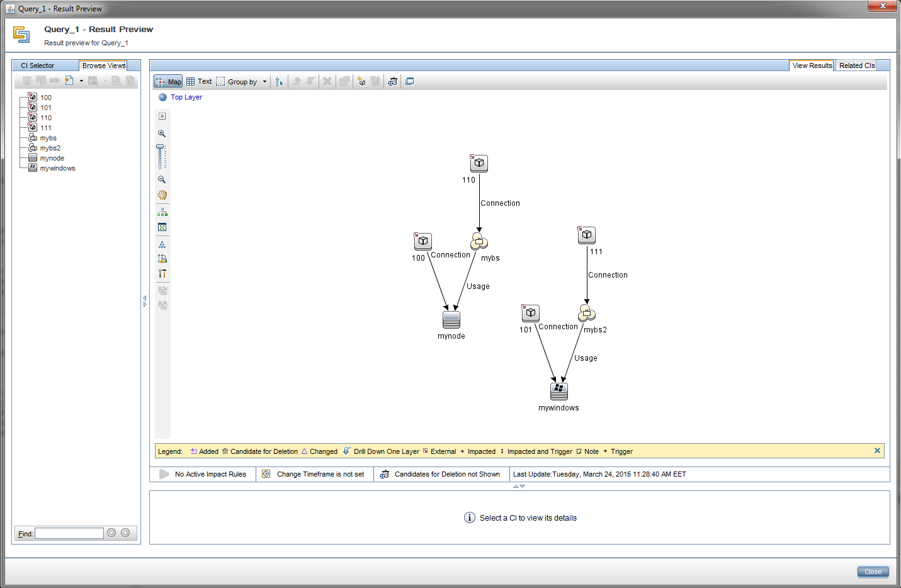Click the small blue tree layout icon

click(x=162, y=244)
